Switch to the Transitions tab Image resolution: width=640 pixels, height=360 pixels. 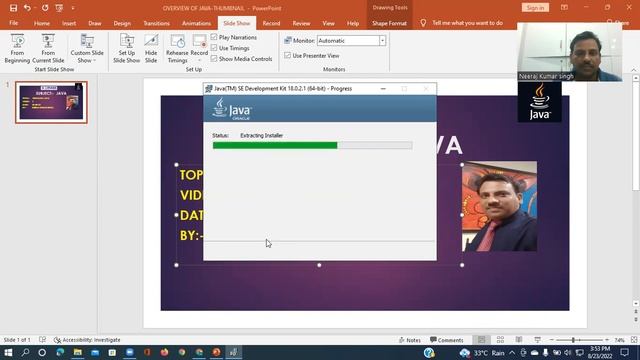click(x=156, y=23)
